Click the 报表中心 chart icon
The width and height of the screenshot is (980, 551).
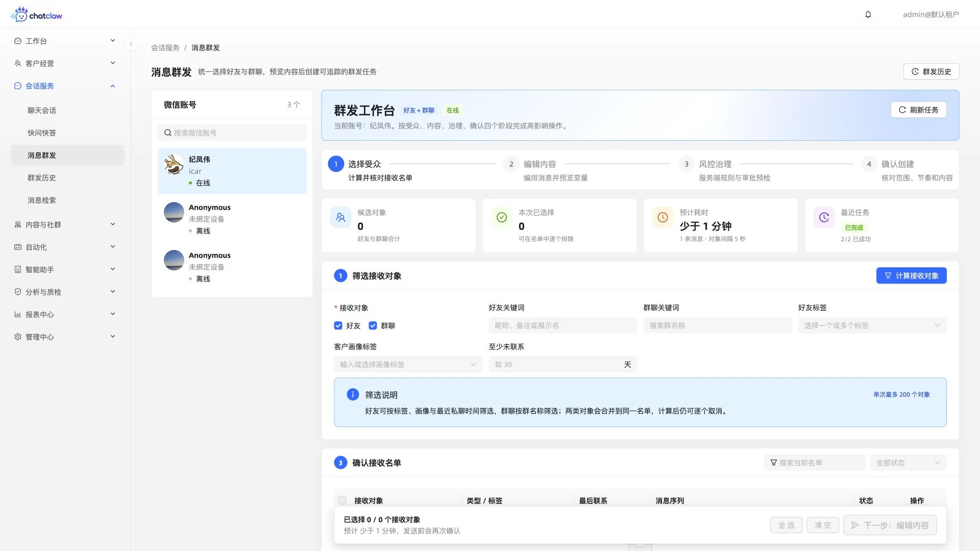point(18,314)
